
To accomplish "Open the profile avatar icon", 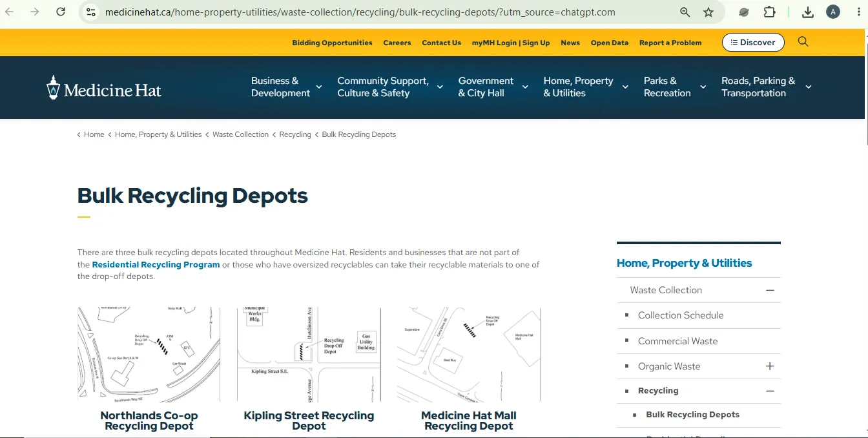I will click(833, 12).
